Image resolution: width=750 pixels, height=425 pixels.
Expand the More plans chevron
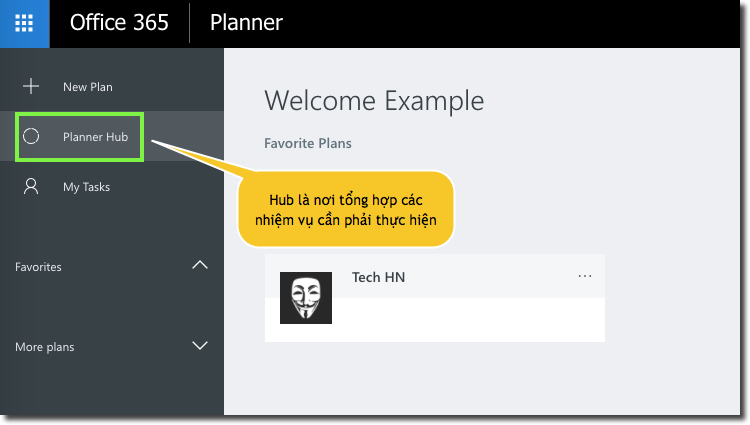tap(200, 346)
